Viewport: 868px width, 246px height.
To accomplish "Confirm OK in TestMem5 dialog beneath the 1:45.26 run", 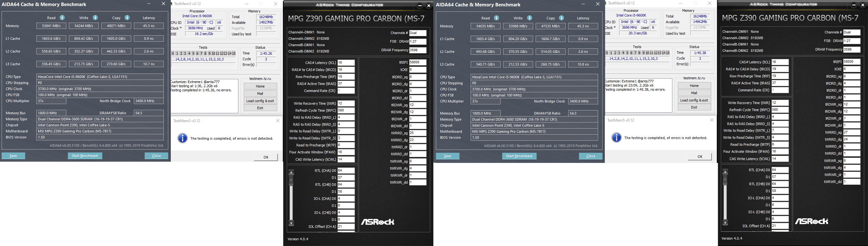I will click(x=266, y=157).
